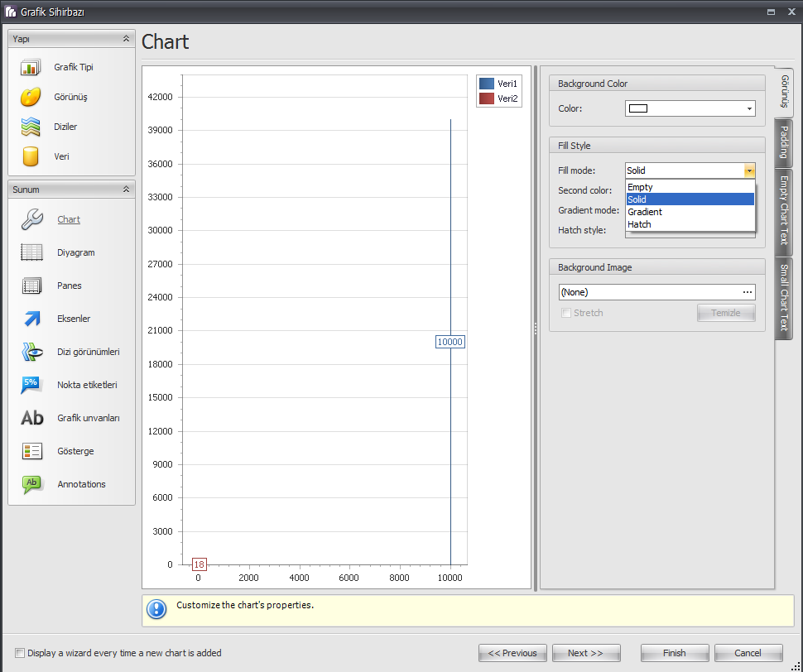
Task: Open the Diziler page label
Action: pyautogui.click(x=65, y=127)
